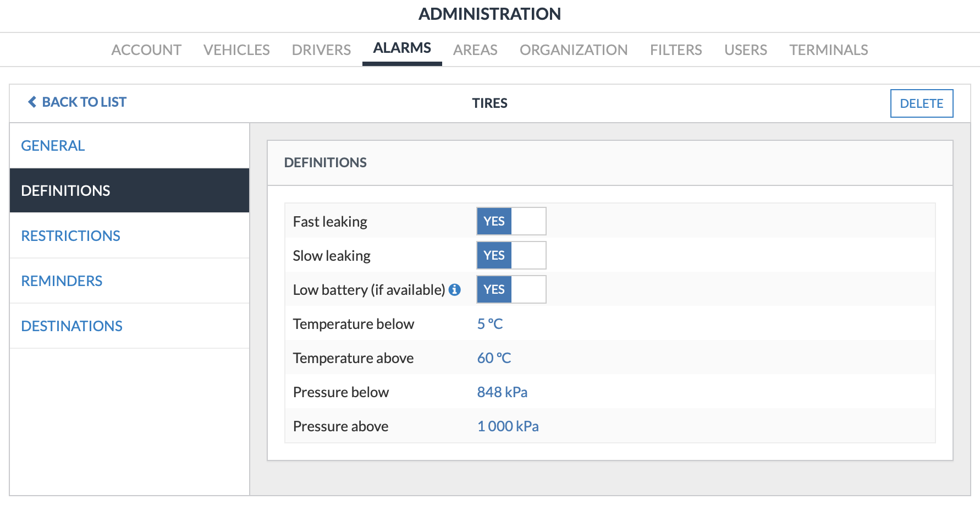The width and height of the screenshot is (980, 505).
Task: Open the Reminders side menu item
Action: coord(130,281)
